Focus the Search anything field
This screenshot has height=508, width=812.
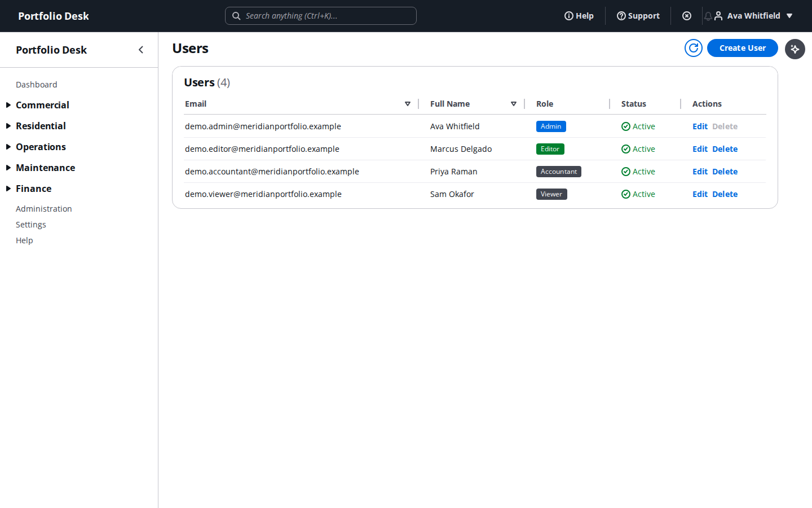(x=321, y=16)
